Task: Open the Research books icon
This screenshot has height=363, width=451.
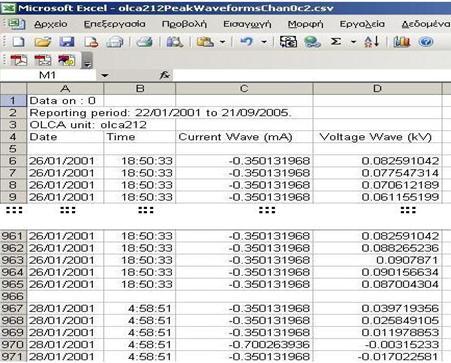Action: tap(174, 42)
